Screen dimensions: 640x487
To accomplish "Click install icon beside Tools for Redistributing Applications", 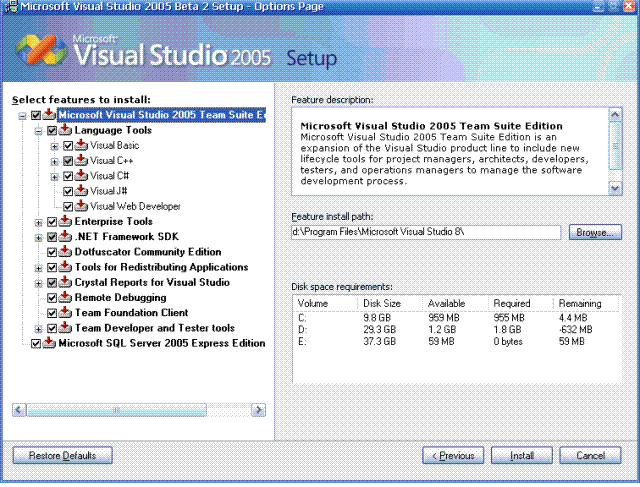I will coord(65,267).
